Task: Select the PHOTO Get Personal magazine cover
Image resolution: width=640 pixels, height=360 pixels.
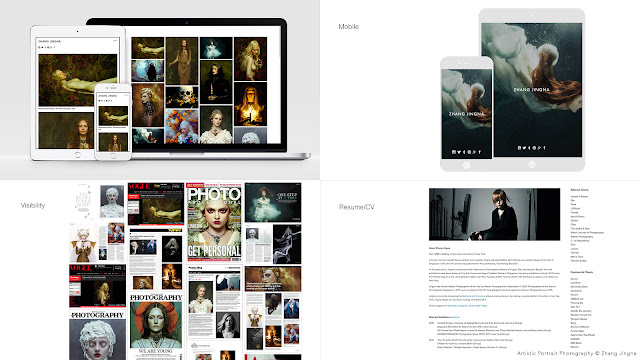Action: coord(214,222)
